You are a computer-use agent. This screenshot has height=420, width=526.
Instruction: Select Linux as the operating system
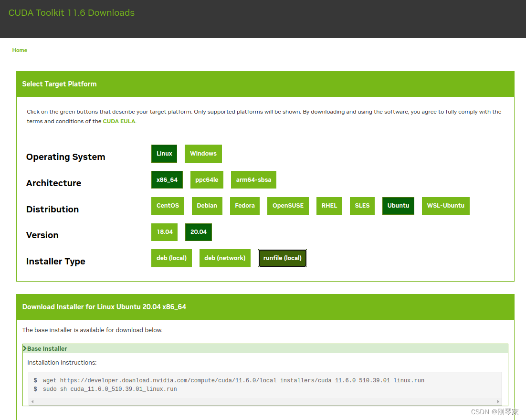tap(164, 154)
